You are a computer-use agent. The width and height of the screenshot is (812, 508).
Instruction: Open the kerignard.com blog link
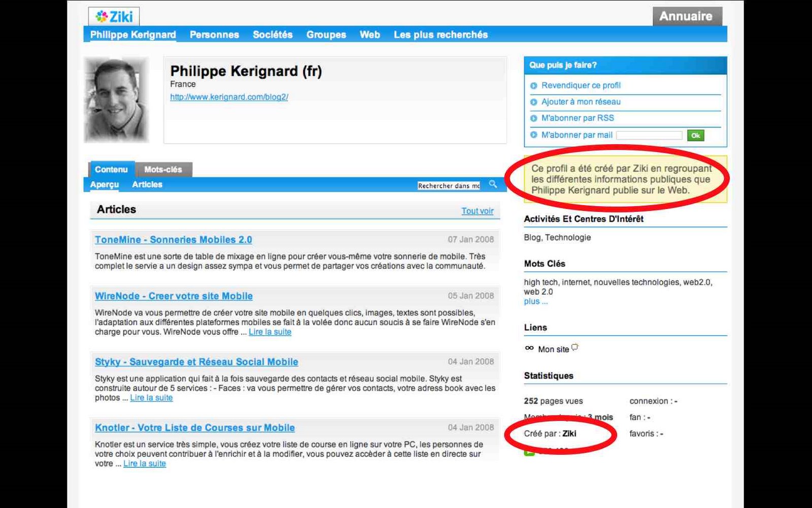click(x=229, y=97)
